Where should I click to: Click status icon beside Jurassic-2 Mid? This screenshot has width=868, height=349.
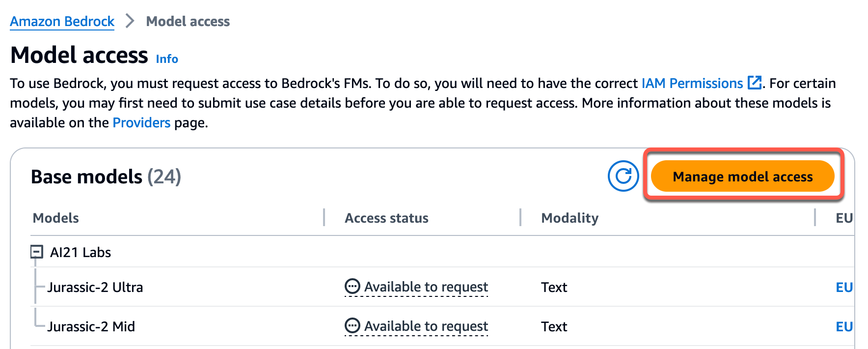click(x=353, y=325)
